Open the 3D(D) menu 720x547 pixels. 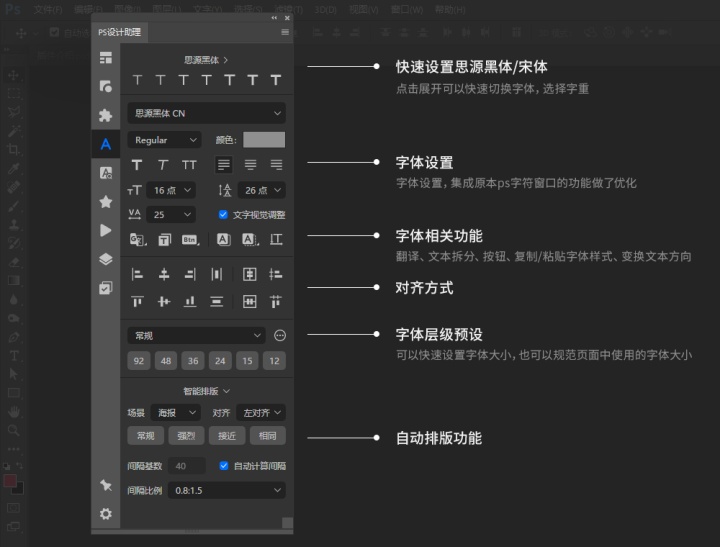tap(325, 10)
